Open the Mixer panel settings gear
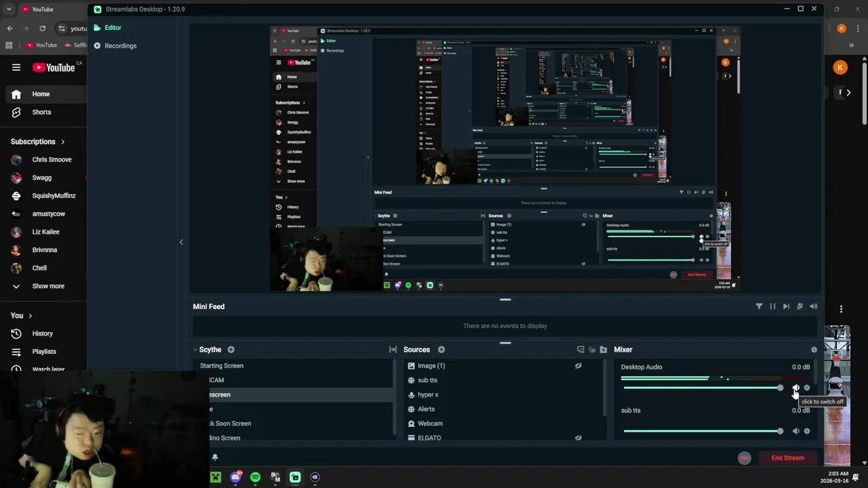Viewport: 868px width, 488px height. coord(814,350)
